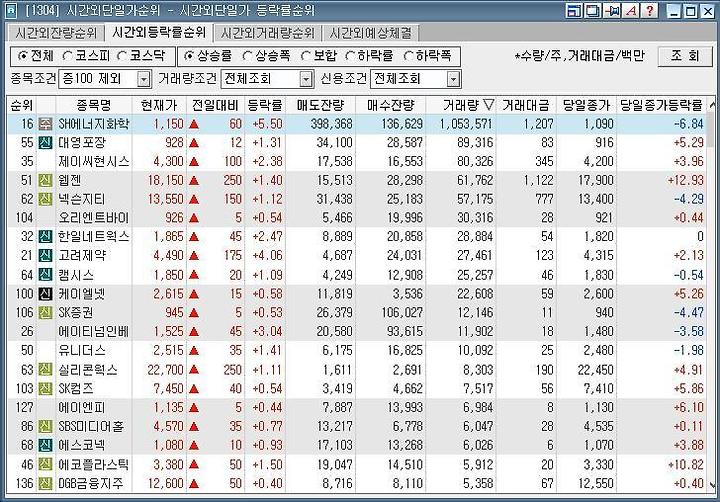Open the 종목조건 dropdown showing 증100 제외
This screenshot has width=720, height=502.
coord(144,79)
